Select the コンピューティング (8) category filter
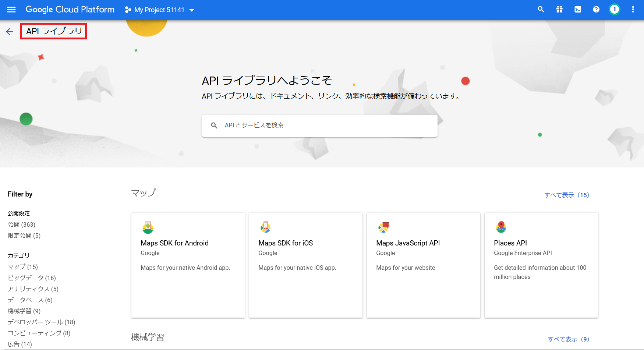The height and width of the screenshot is (350, 644). click(39, 333)
